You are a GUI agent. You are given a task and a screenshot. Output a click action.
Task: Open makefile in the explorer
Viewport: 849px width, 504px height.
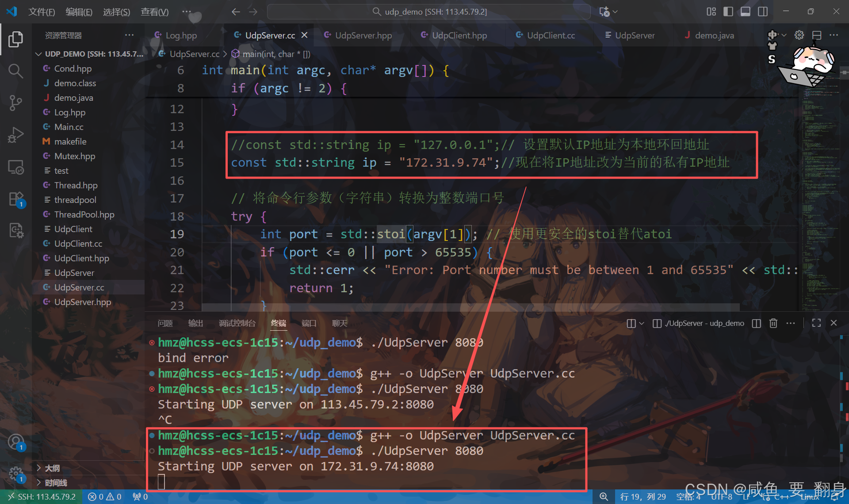point(70,141)
